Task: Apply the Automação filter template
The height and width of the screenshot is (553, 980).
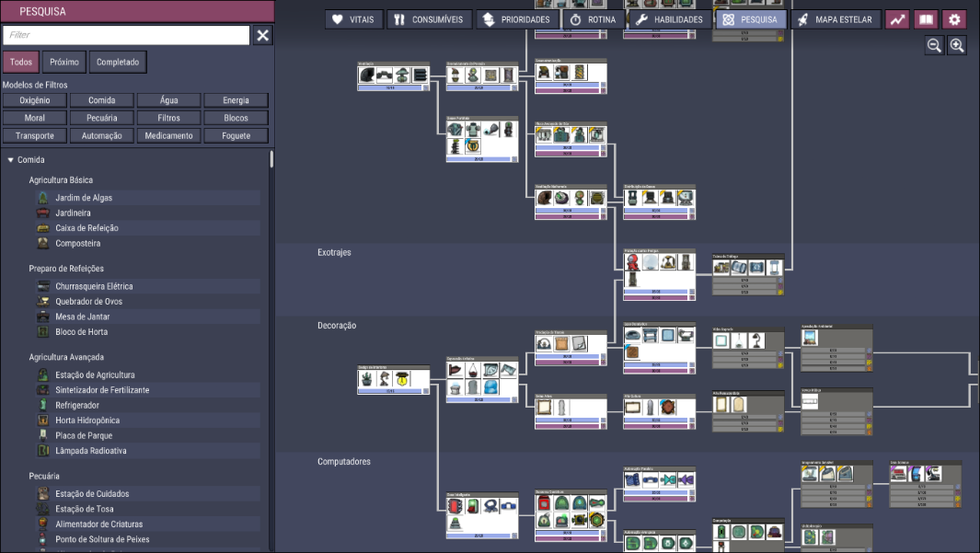Action: pos(102,135)
